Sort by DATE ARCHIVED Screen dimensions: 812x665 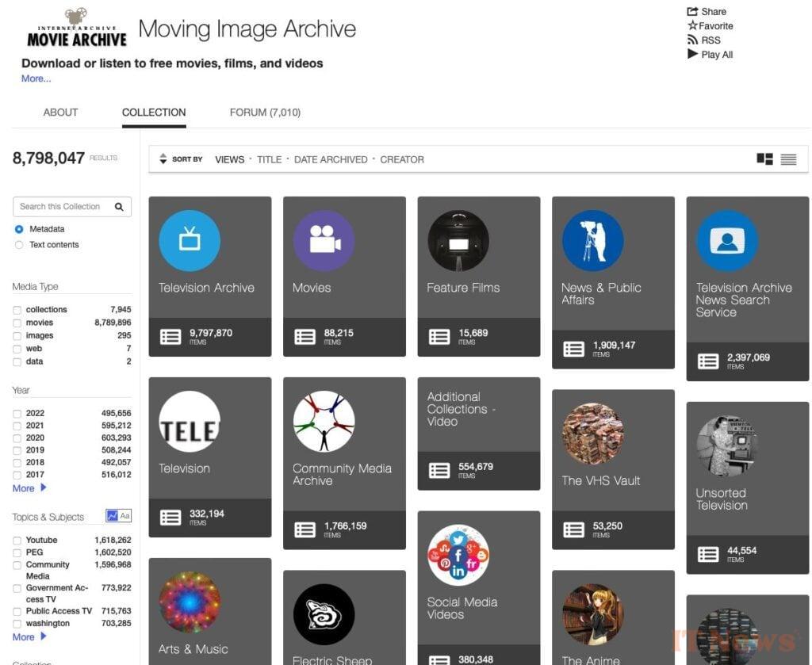(x=331, y=159)
